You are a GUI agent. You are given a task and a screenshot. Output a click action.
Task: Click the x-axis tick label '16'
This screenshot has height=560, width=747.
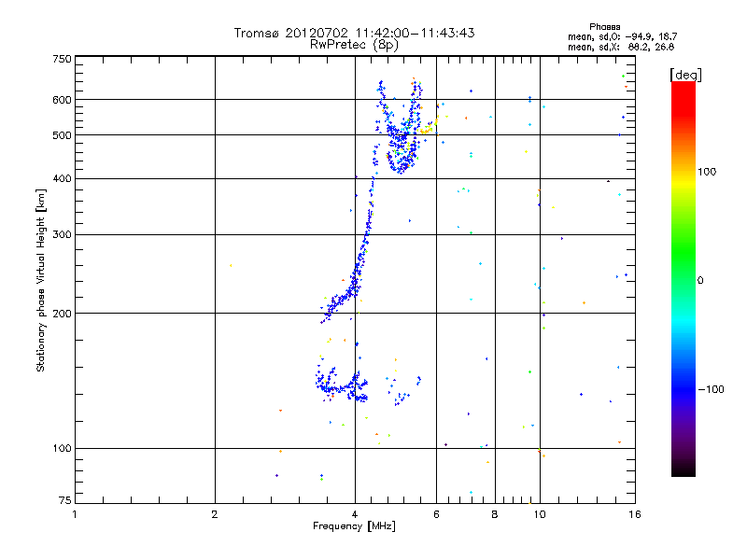(x=635, y=514)
